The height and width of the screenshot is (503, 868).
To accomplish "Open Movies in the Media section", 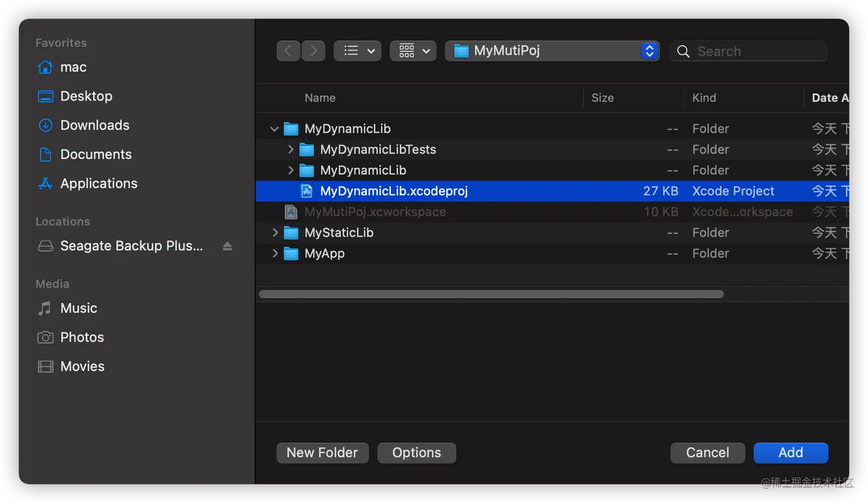I will click(83, 366).
